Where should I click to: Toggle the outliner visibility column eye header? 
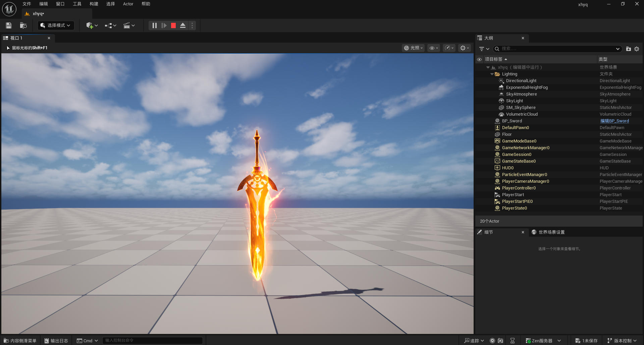479,59
